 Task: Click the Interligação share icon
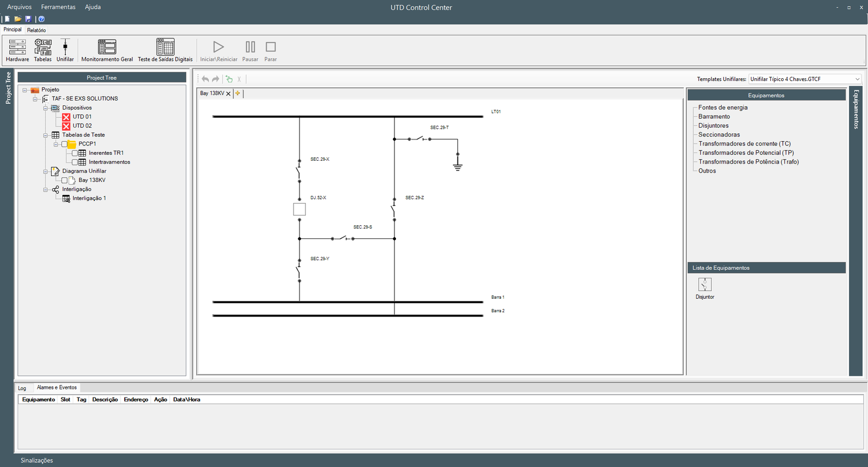tap(55, 190)
